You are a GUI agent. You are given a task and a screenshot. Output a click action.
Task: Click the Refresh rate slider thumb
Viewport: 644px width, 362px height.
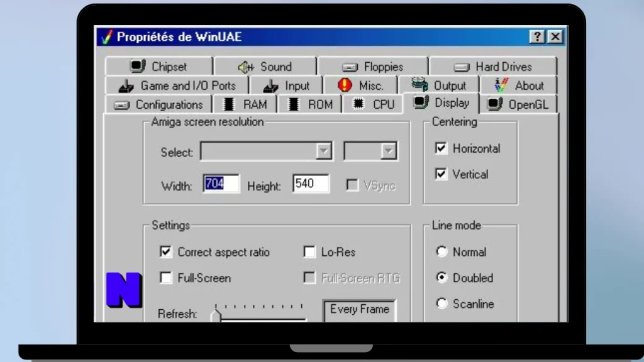(x=216, y=315)
